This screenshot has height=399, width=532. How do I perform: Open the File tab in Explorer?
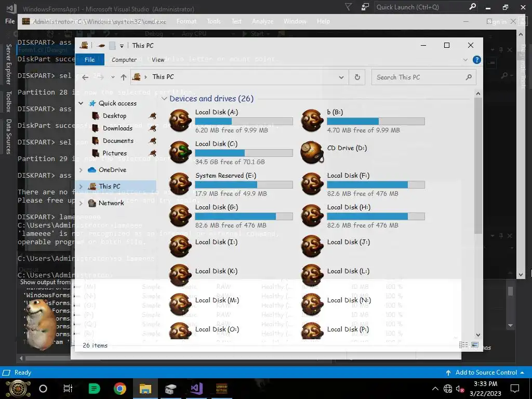point(89,60)
